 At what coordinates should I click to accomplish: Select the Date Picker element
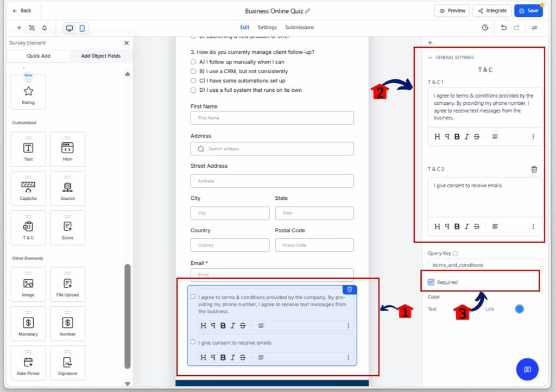28,363
